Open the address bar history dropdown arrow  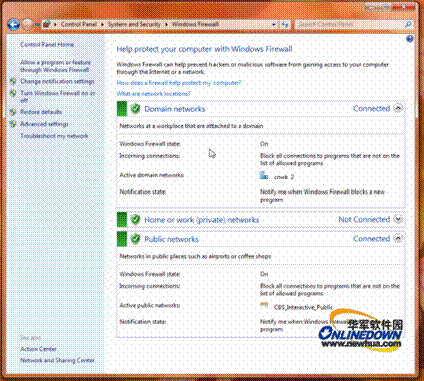(x=274, y=25)
